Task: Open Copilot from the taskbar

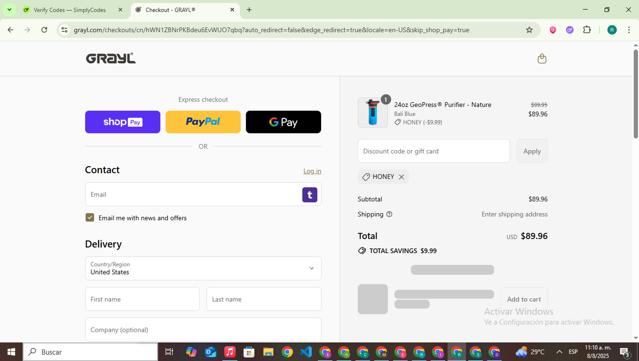Action: pos(191,352)
